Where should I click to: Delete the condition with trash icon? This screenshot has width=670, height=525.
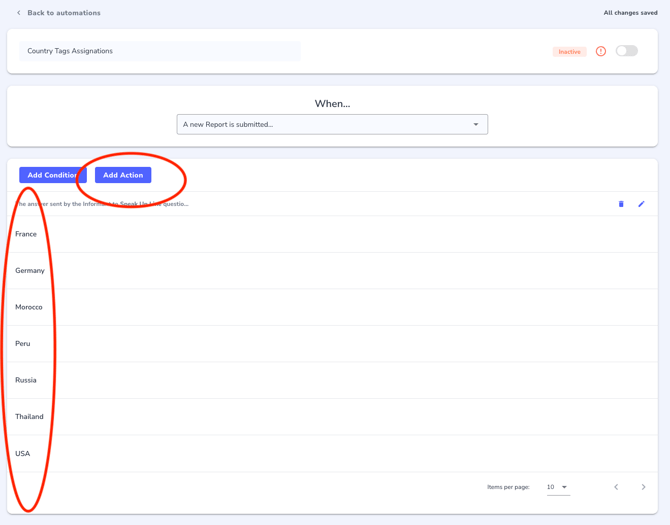pos(621,204)
